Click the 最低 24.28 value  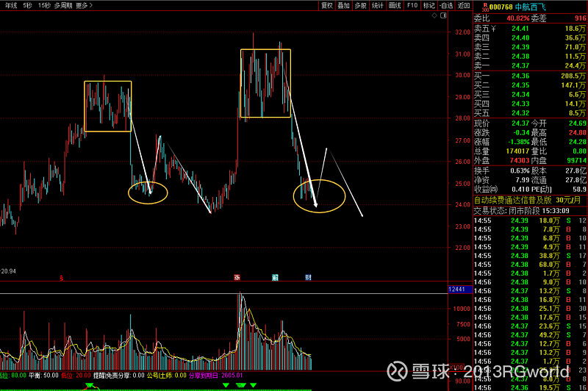578,142
